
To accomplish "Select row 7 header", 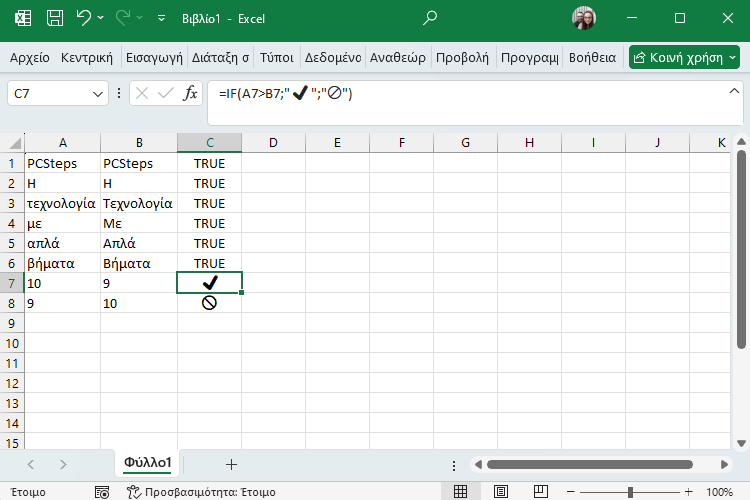I will (x=12, y=283).
